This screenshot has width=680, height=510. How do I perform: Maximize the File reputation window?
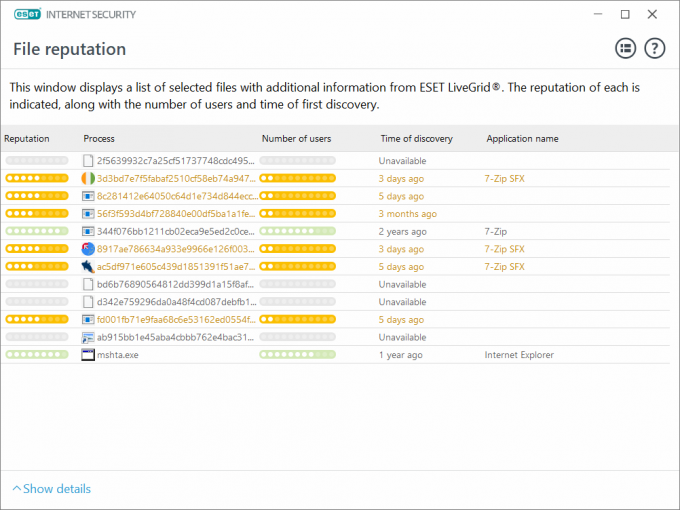click(x=625, y=15)
